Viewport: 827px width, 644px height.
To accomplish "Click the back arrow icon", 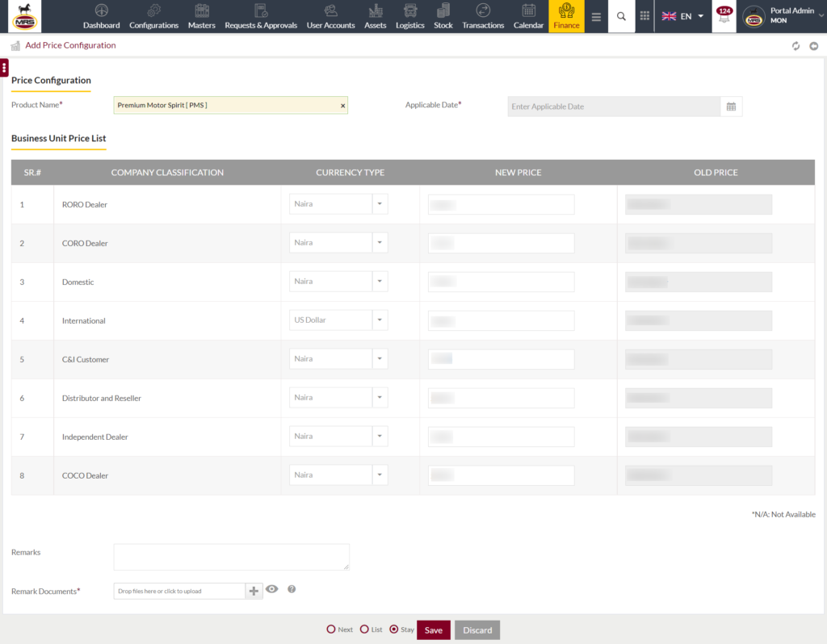I will click(814, 46).
